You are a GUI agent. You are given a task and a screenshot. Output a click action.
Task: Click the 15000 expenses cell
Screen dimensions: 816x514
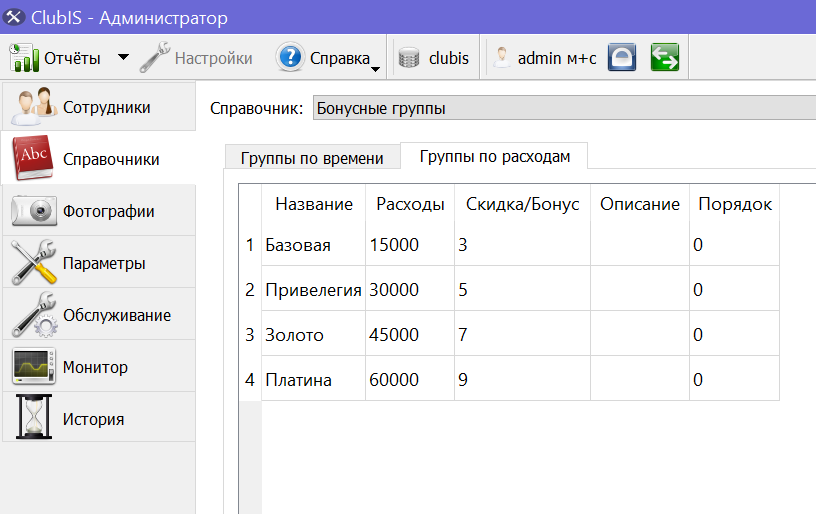click(410, 245)
